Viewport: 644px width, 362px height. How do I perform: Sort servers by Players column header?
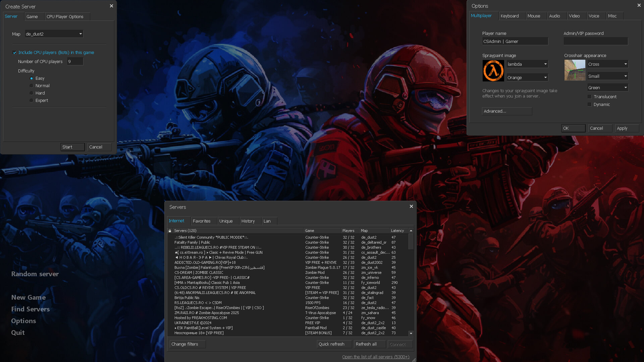click(x=350, y=231)
